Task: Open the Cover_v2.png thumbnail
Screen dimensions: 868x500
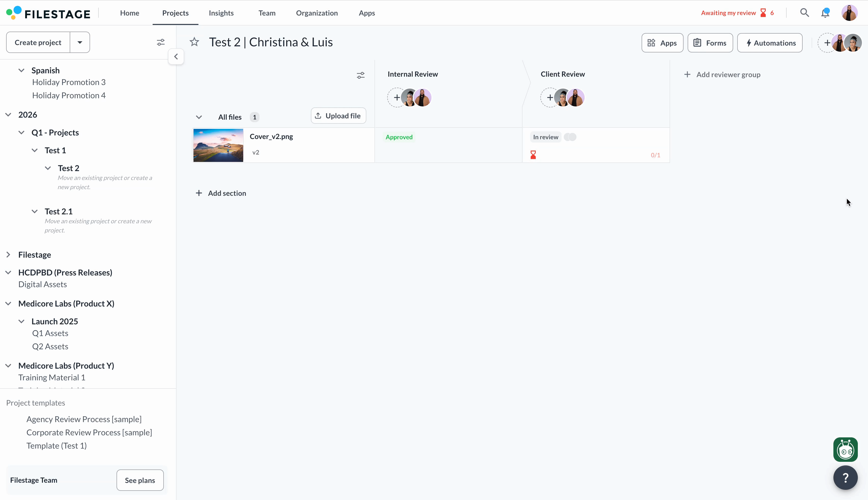Action: pos(218,145)
